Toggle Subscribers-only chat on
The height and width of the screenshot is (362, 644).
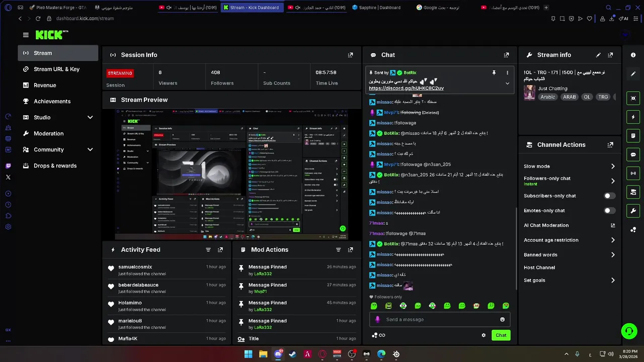tap(610, 196)
